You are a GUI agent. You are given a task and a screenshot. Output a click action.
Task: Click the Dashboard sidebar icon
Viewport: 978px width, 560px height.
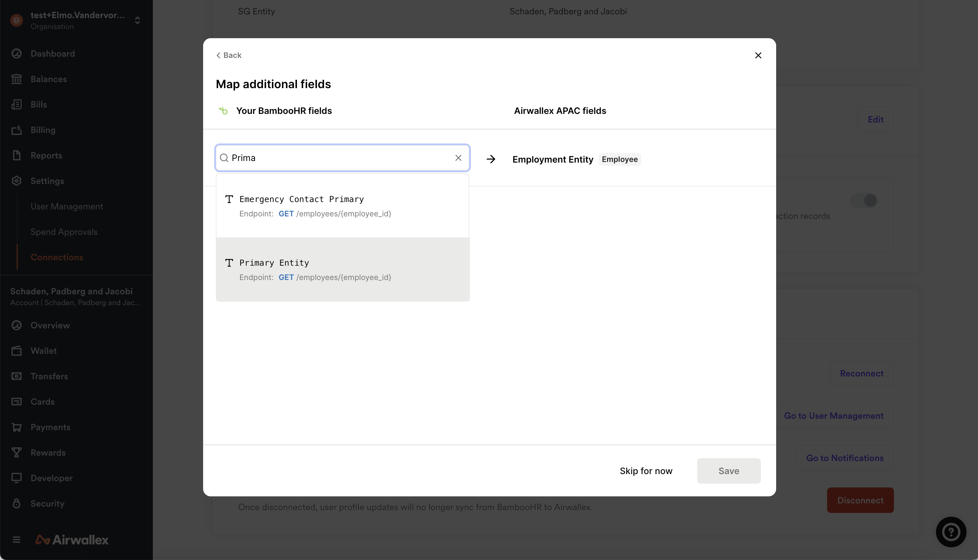[17, 53]
